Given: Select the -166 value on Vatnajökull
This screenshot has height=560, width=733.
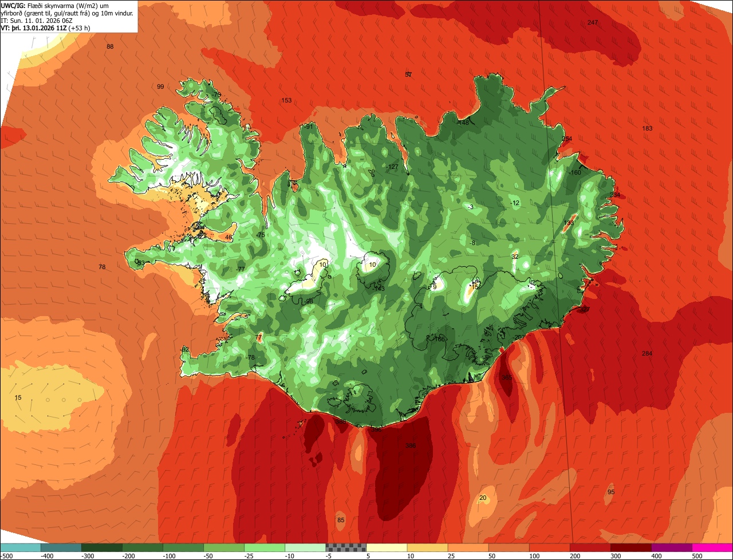Looking at the screenshot, I should click(x=439, y=339).
